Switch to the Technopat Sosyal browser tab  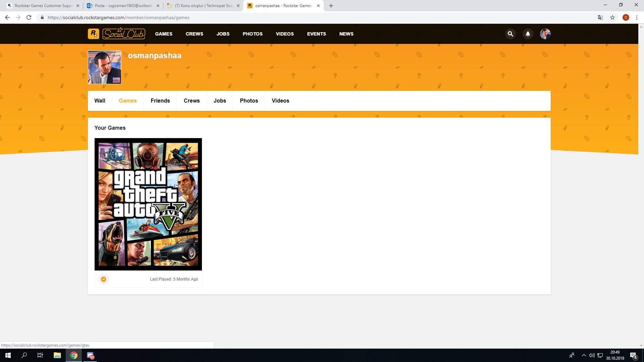coord(203,6)
